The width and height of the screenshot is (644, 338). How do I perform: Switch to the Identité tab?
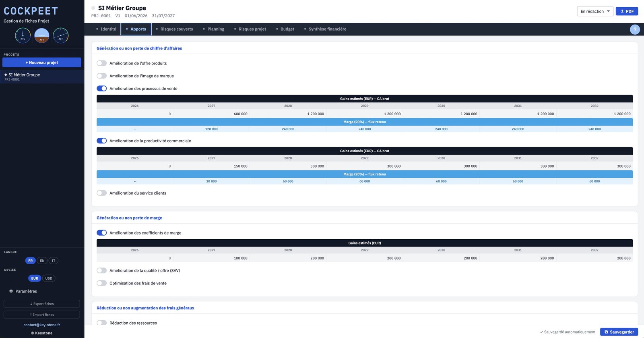point(106,29)
